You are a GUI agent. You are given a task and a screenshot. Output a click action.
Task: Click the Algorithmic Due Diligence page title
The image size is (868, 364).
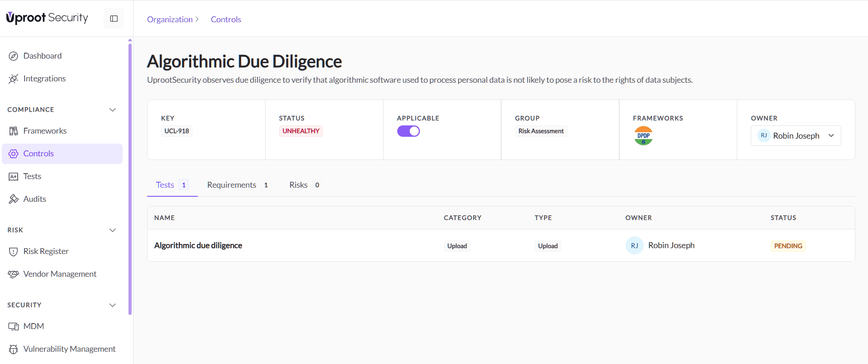pos(244,61)
